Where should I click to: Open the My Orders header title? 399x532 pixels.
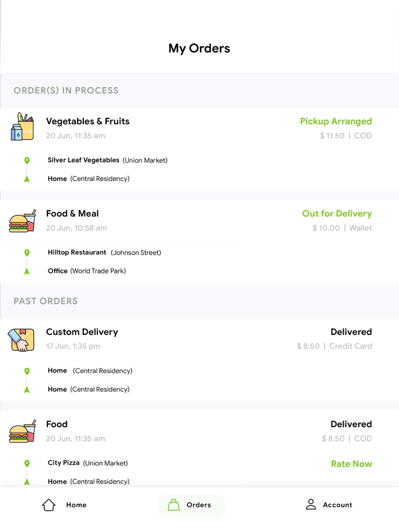click(x=199, y=48)
